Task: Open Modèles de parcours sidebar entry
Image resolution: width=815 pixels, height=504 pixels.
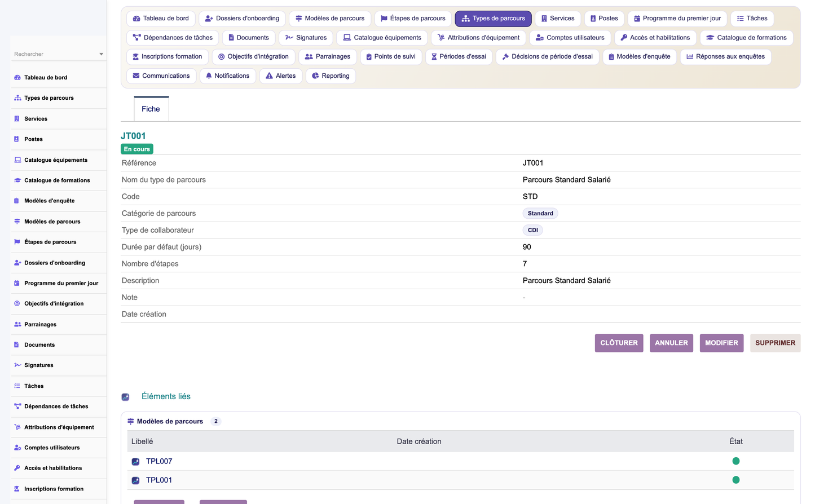Action: click(x=59, y=222)
